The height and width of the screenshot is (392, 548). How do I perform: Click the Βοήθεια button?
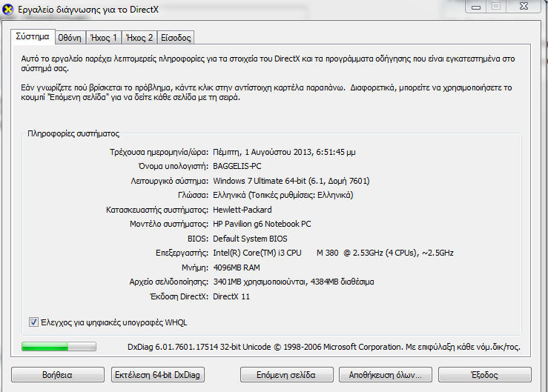(58, 375)
